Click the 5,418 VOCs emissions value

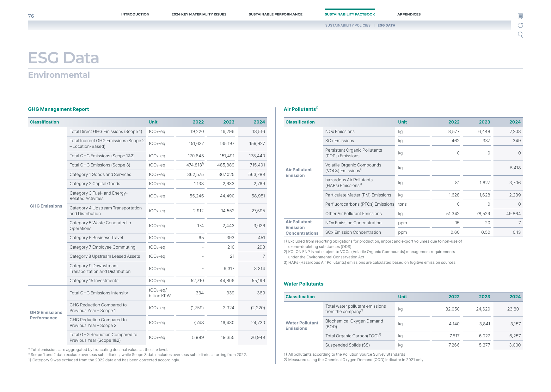[x=515, y=168]
